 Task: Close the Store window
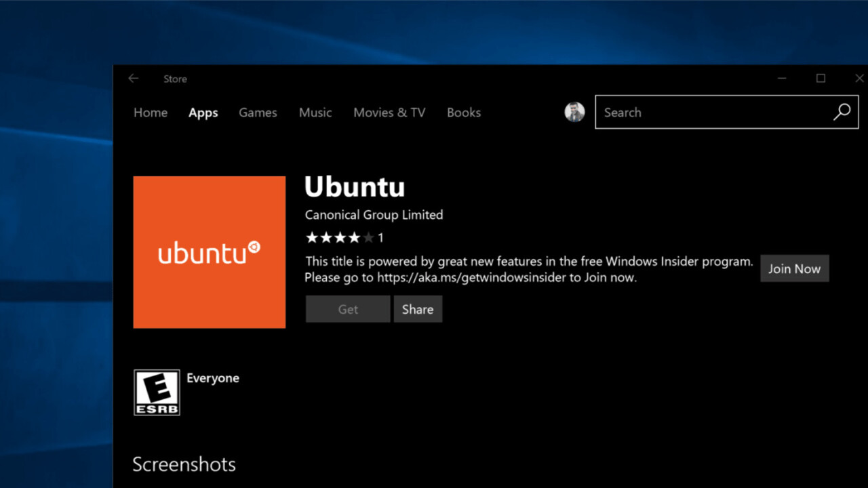859,79
